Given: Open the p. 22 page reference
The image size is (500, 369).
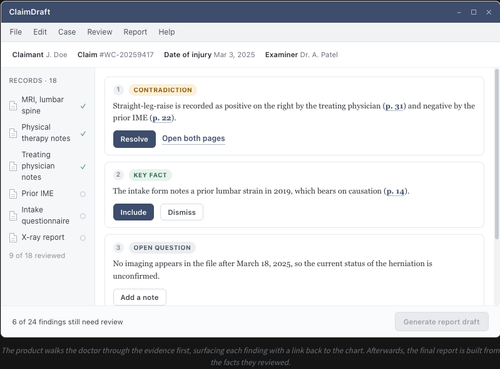Looking at the screenshot, I should click(x=162, y=118).
